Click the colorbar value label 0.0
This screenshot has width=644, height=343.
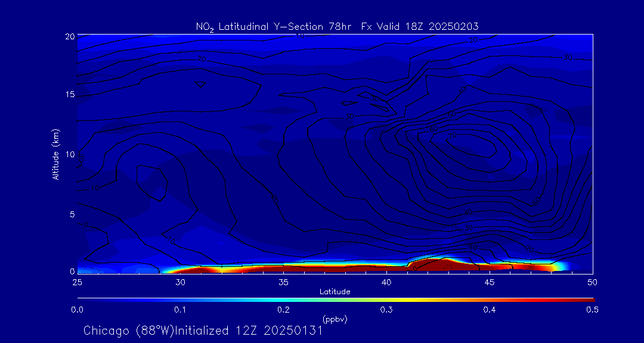78,310
